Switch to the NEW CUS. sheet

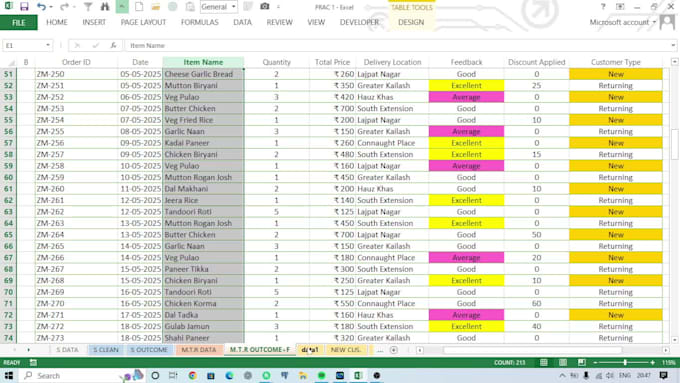(x=346, y=350)
